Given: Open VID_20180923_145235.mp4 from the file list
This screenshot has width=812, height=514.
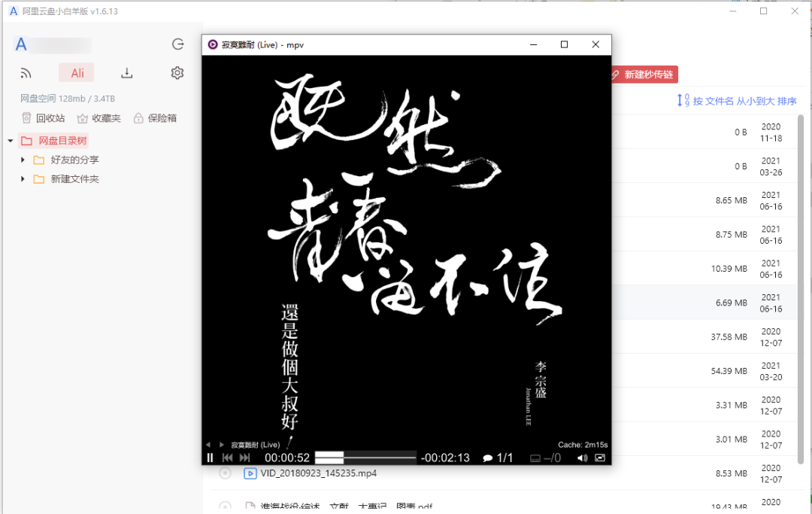Looking at the screenshot, I should (x=317, y=473).
